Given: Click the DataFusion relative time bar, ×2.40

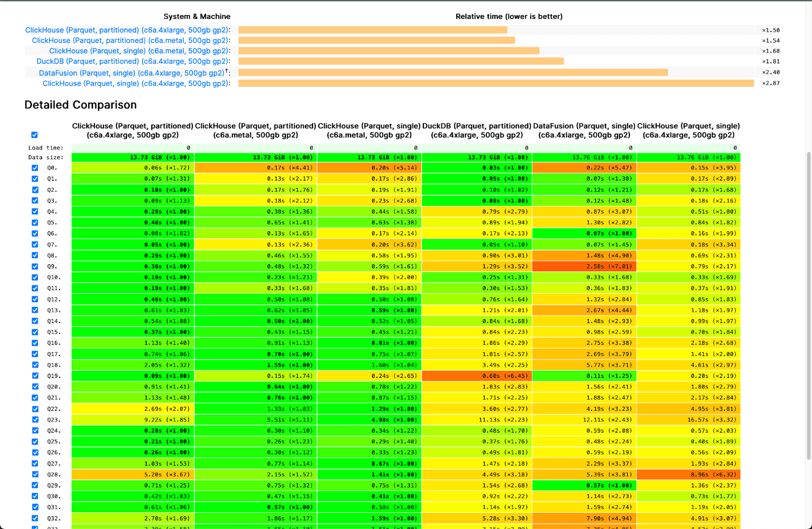Looking at the screenshot, I should (453, 73).
